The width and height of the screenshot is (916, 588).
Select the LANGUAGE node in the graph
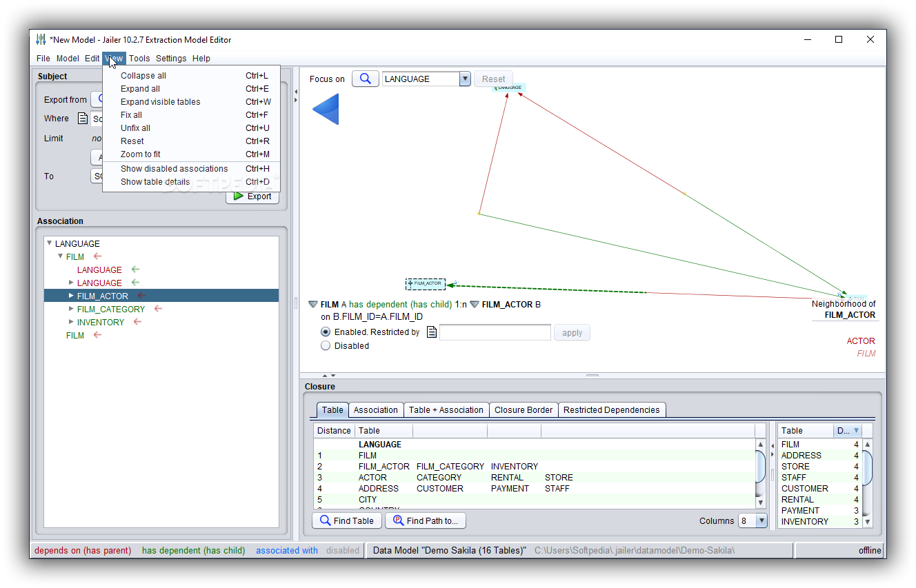point(510,88)
